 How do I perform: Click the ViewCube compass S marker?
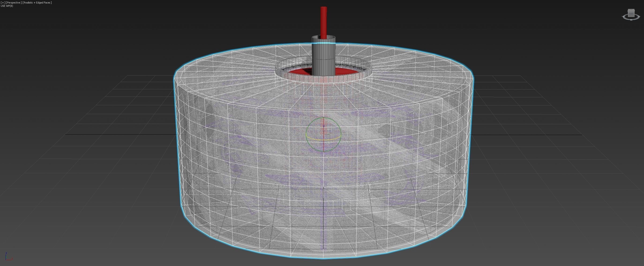631,20
